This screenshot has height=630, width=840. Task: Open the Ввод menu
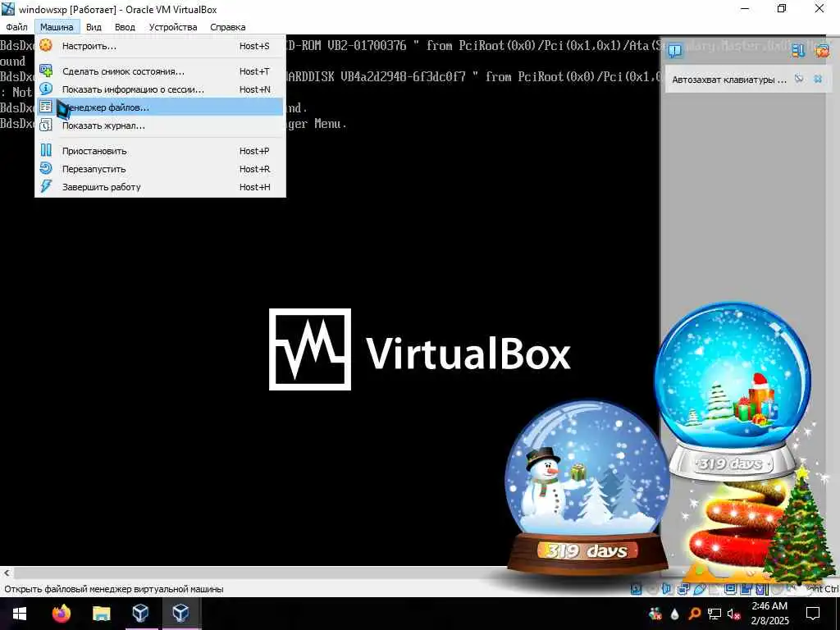125,27
